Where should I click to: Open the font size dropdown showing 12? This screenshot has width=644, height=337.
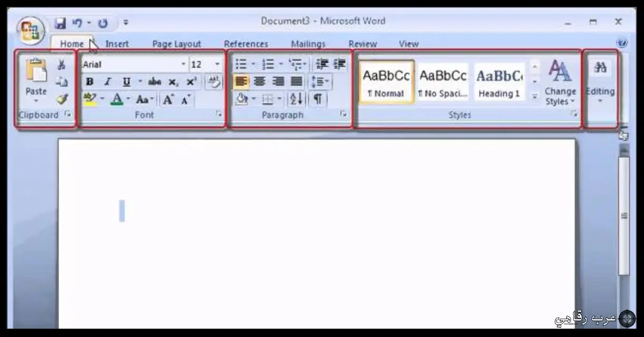[217, 65]
